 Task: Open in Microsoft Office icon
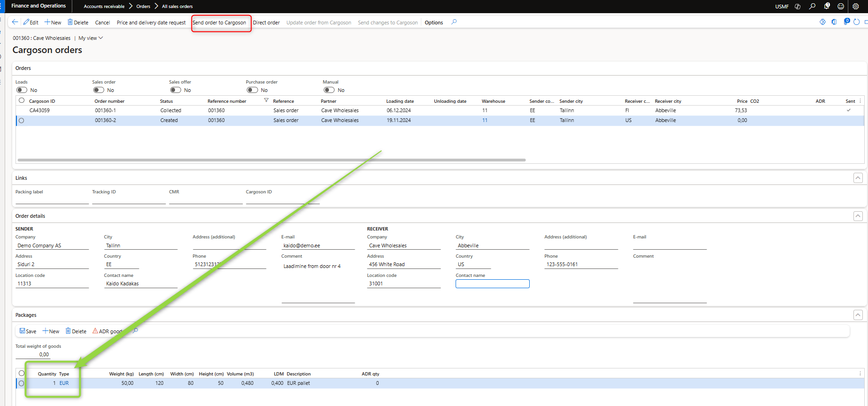coord(834,22)
